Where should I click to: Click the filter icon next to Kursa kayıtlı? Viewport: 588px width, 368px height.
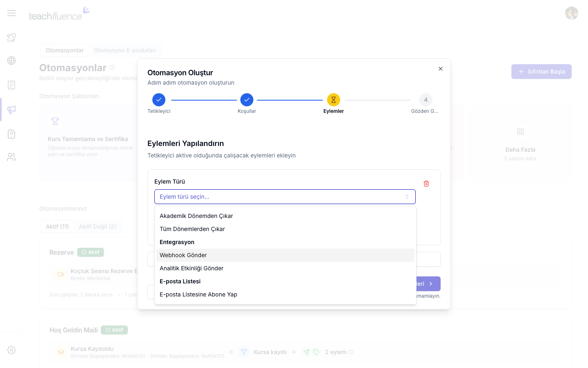point(244,352)
